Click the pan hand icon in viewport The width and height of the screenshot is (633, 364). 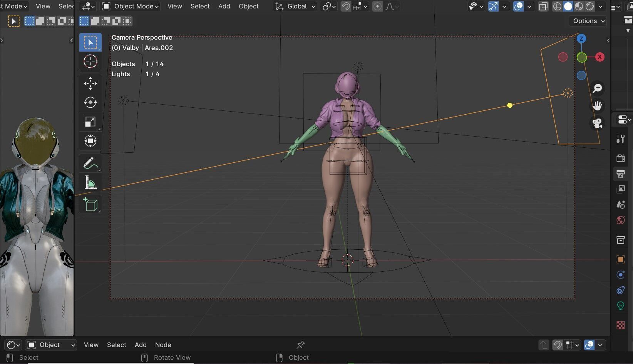point(597,106)
